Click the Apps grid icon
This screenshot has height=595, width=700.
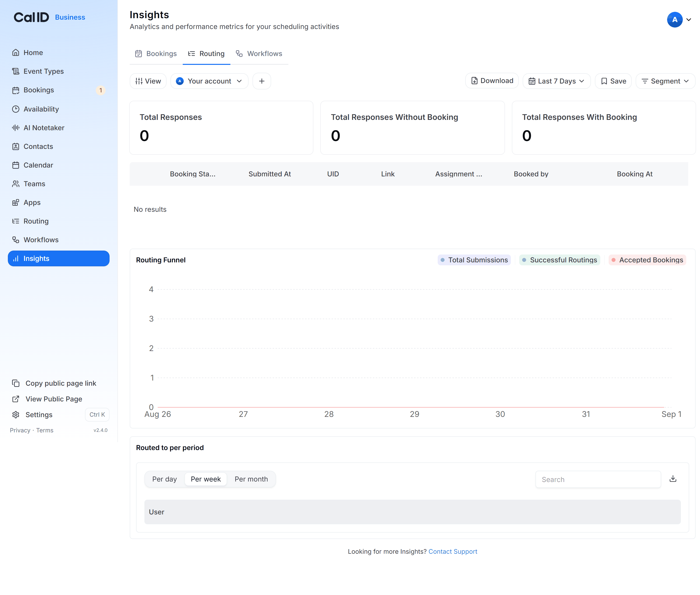15,202
